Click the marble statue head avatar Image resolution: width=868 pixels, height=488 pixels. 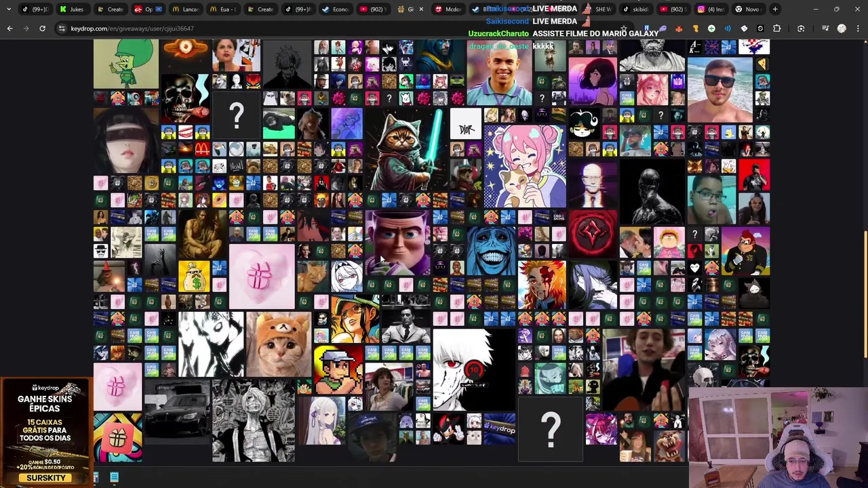[652, 56]
